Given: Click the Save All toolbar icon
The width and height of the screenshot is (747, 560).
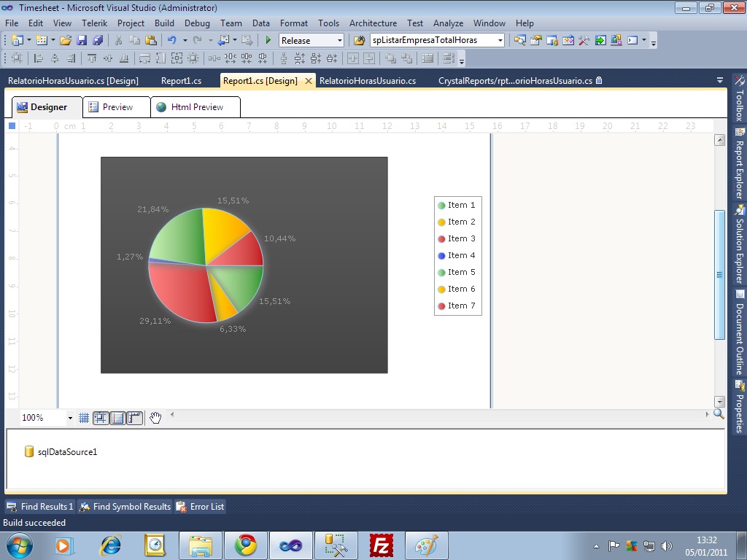Looking at the screenshot, I should [96, 41].
